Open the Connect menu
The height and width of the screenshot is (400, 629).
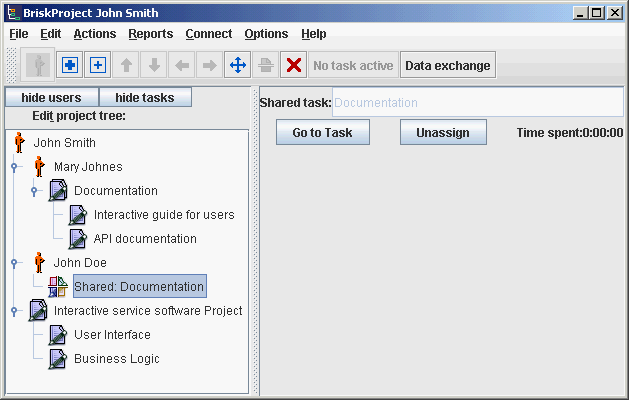click(208, 33)
